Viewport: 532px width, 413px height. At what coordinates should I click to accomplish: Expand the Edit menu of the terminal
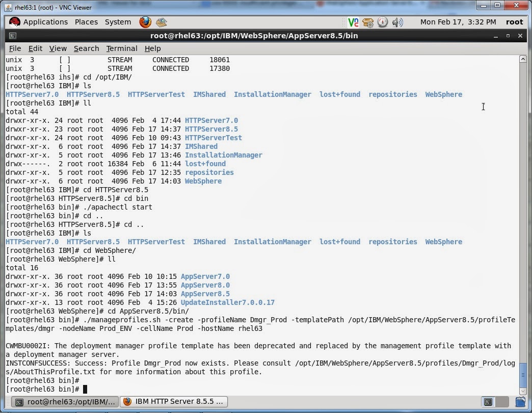[35, 48]
